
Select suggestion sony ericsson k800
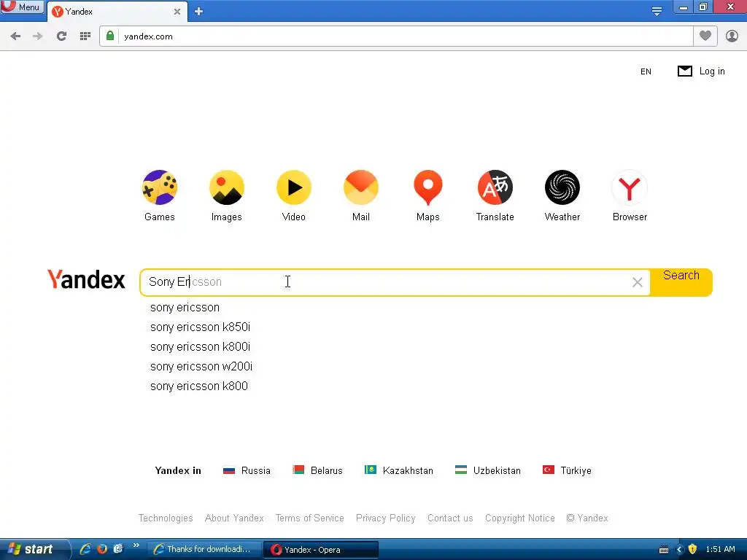(198, 386)
